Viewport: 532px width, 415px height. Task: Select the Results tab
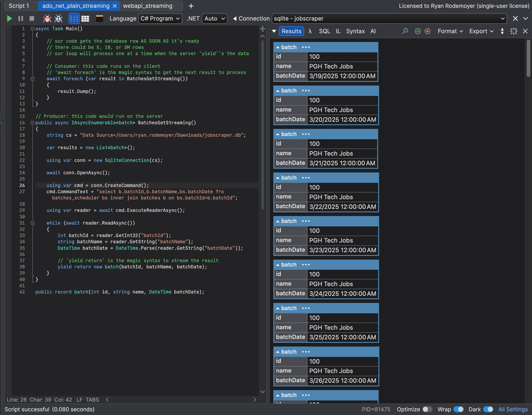click(x=291, y=31)
